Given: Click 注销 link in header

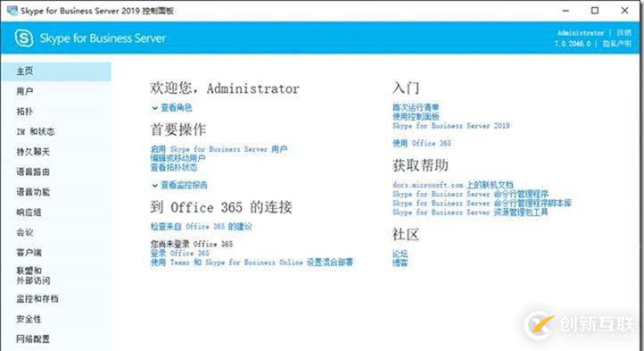Looking at the screenshot, I should (x=623, y=32).
